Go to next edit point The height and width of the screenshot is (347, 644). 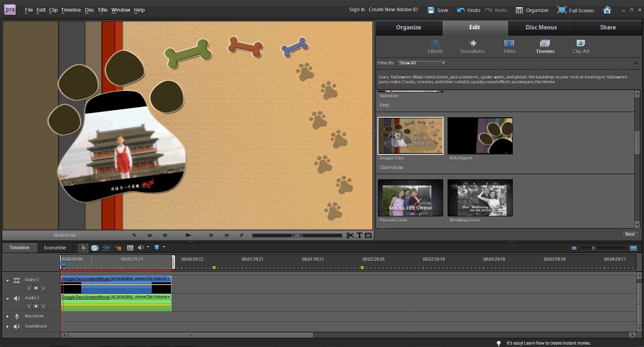click(242, 235)
